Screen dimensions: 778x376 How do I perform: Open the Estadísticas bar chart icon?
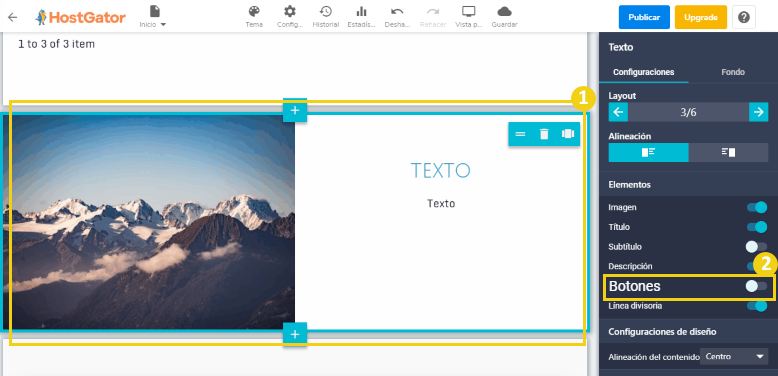point(361,16)
